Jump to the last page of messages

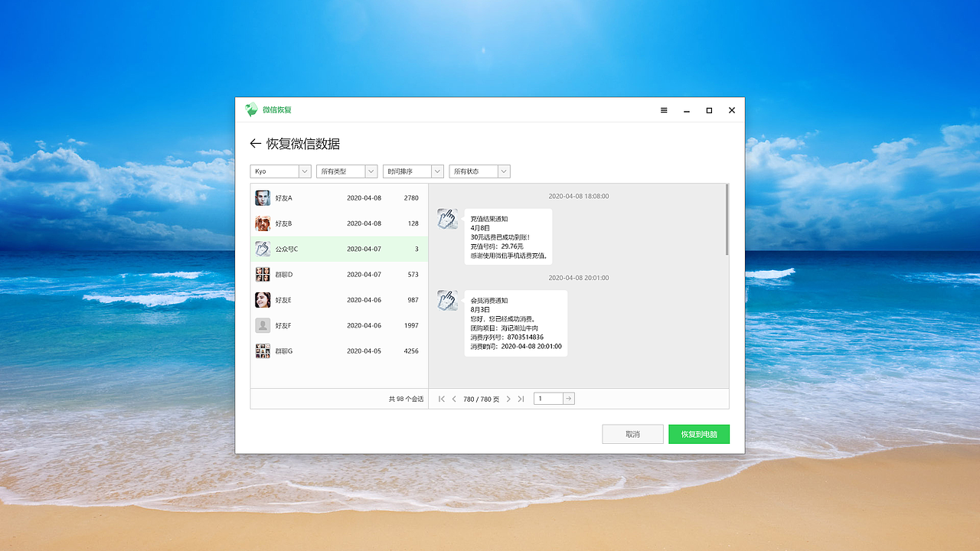click(521, 399)
